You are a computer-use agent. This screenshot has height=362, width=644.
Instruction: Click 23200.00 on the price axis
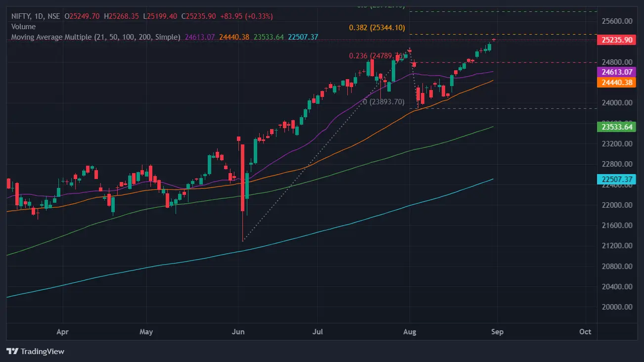point(617,144)
